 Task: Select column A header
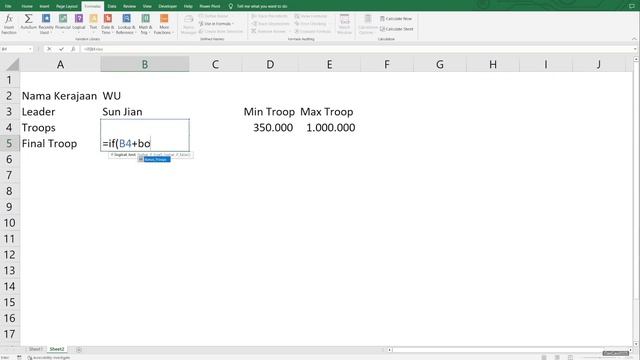pyautogui.click(x=60, y=64)
